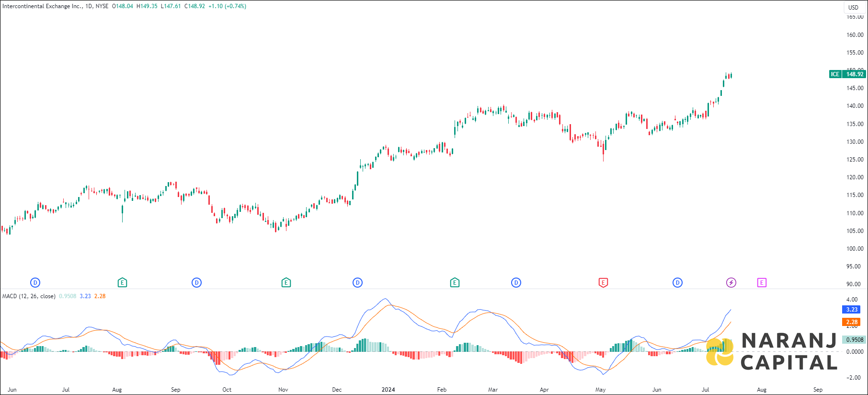Open the USD currency selector
The height and width of the screenshot is (395, 868).
click(853, 7)
